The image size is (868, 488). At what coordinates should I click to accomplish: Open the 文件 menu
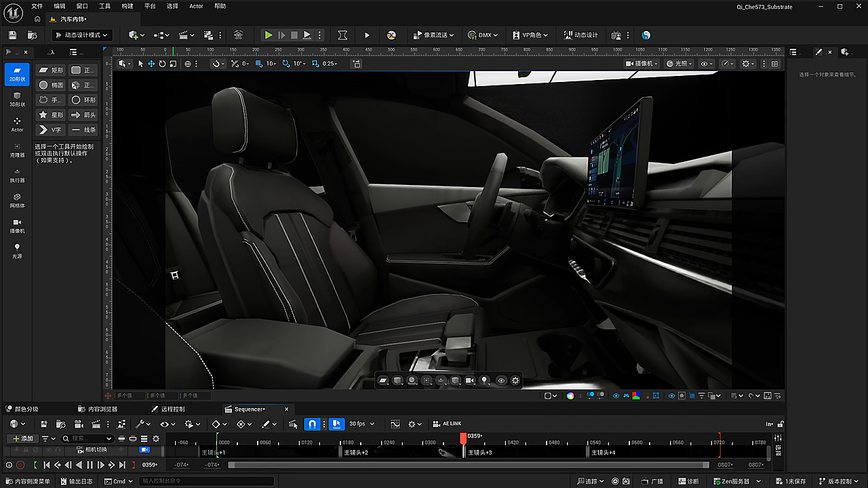(37, 6)
